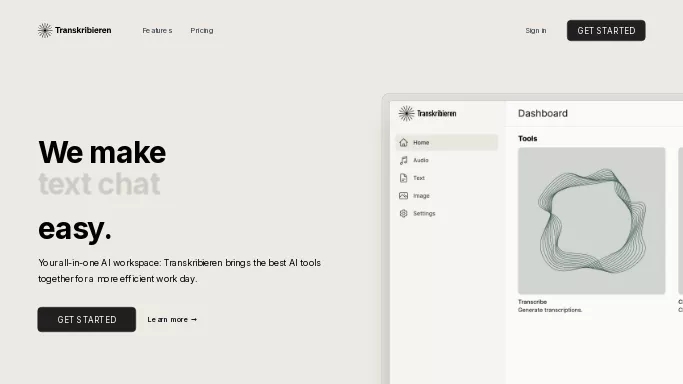Click the faded text chat headline
The image size is (683, 384).
point(99,184)
